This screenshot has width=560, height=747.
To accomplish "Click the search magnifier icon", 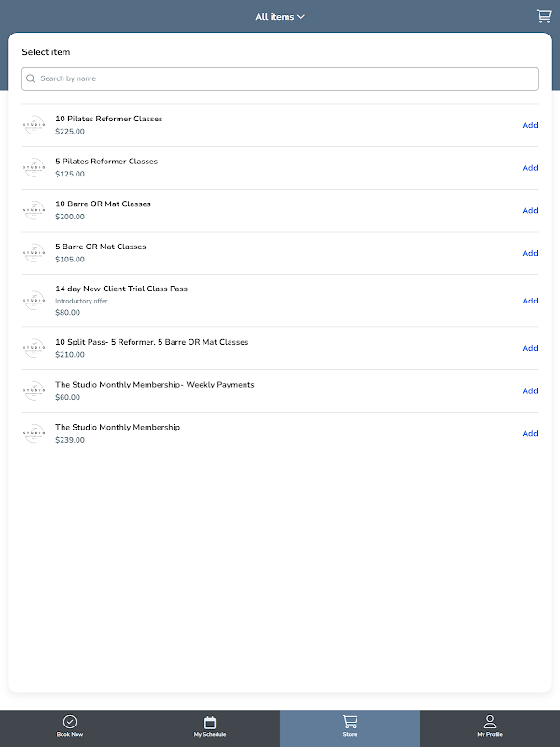I will pos(32,79).
